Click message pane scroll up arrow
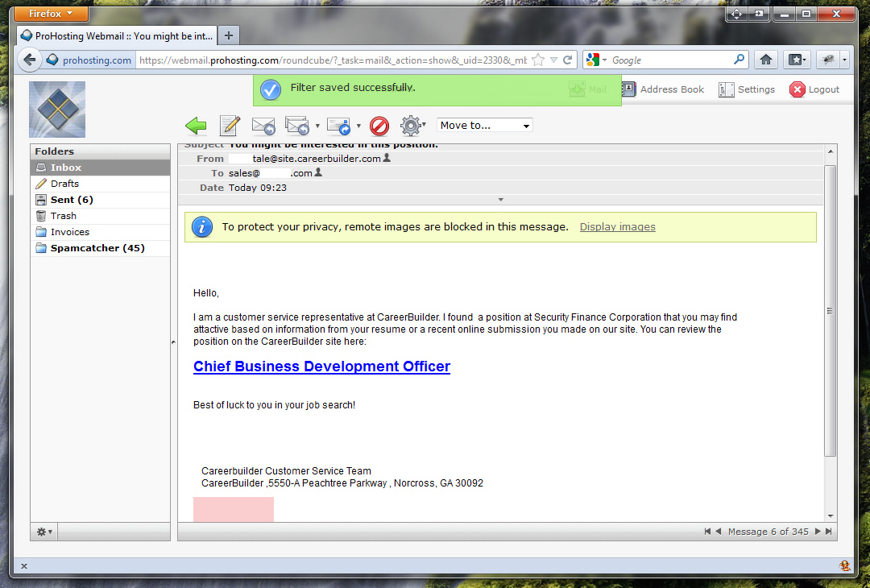The width and height of the screenshot is (870, 588). pos(830,151)
